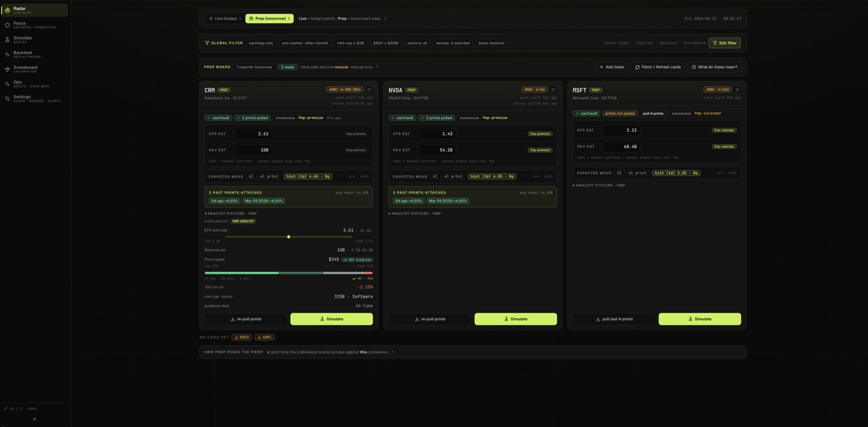
Task: Open Radar live wire in sidebar
Action: click(35, 10)
